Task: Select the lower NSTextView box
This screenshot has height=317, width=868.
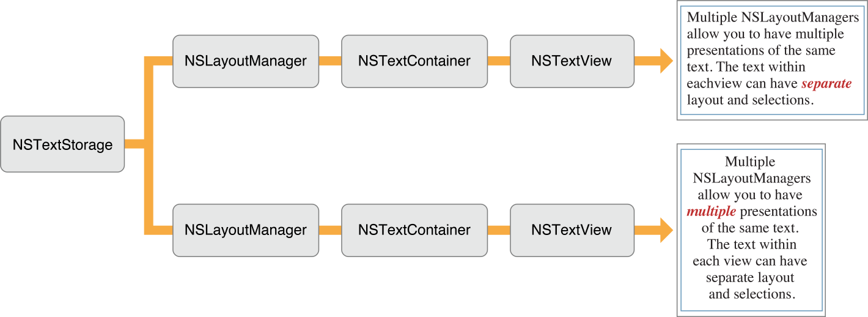Action: coord(571,230)
